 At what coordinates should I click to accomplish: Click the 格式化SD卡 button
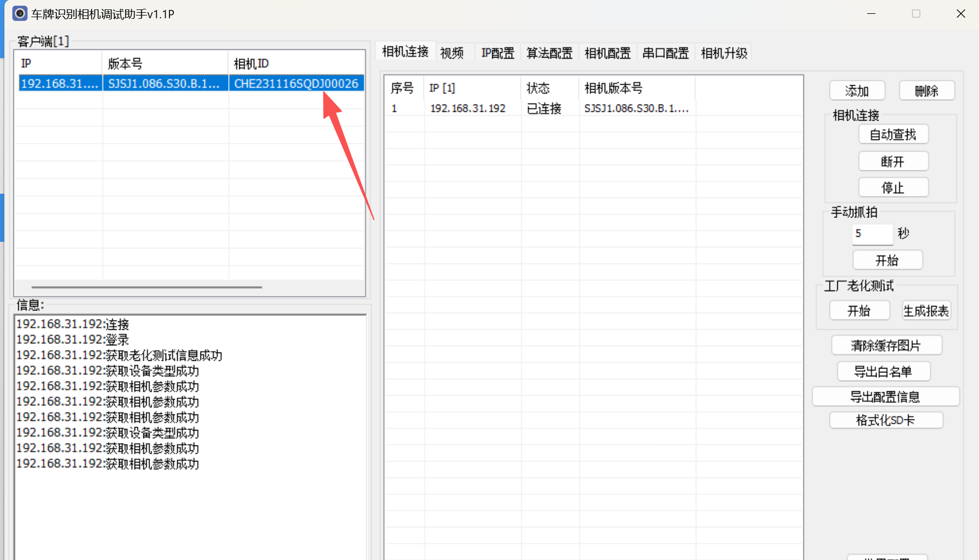point(886,420)
